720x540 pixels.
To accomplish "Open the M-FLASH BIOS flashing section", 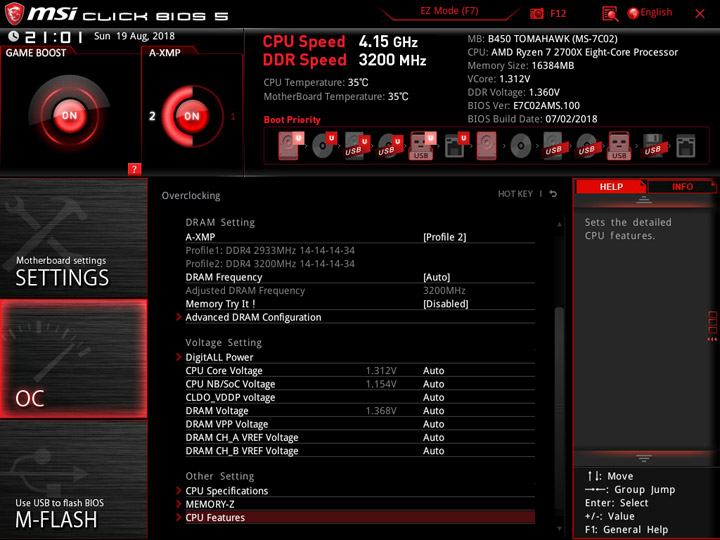I will [x=73, y=479].
